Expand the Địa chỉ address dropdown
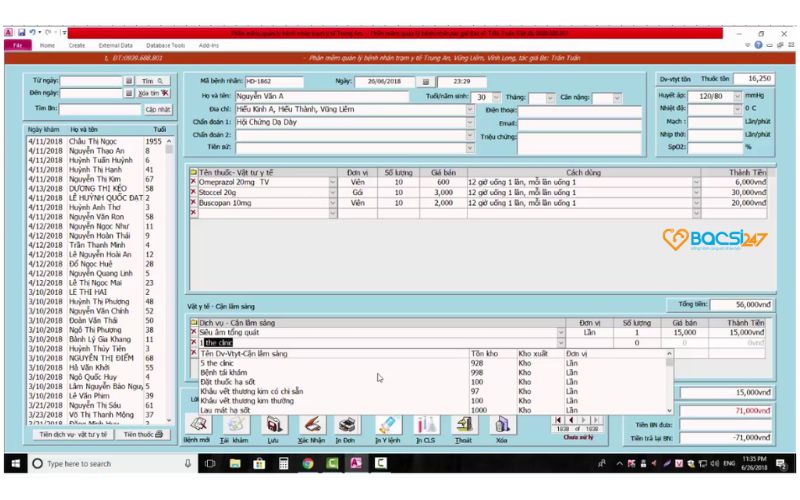800x500 pixels. coord(469,109)
